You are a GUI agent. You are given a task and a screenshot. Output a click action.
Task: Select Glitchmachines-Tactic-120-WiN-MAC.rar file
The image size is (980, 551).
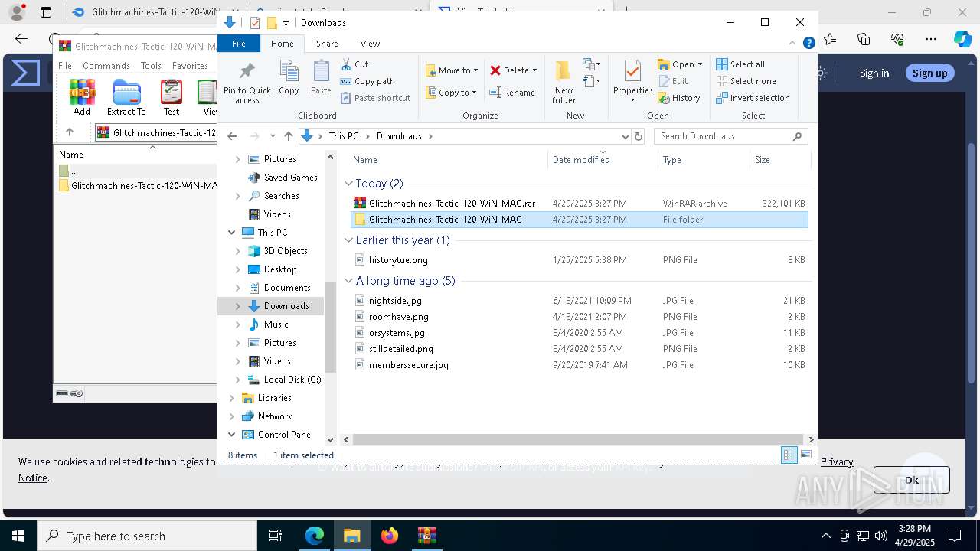point(579,204)
